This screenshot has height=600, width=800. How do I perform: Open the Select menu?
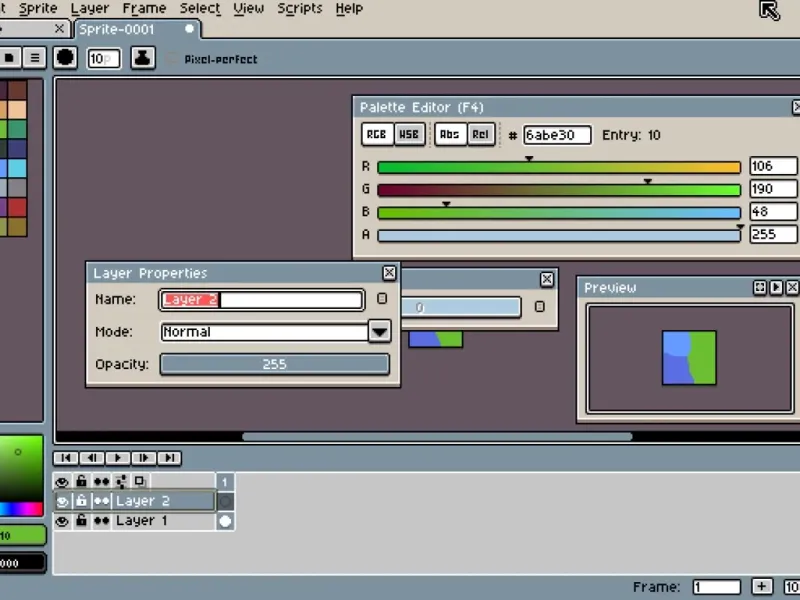(200, 8)
